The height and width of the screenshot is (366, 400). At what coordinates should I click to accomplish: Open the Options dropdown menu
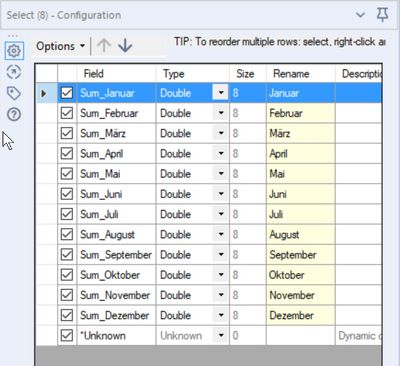point(61,46)
